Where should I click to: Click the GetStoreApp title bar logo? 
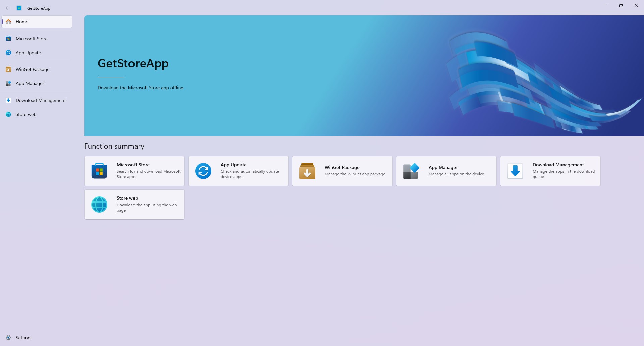(19, 8)
